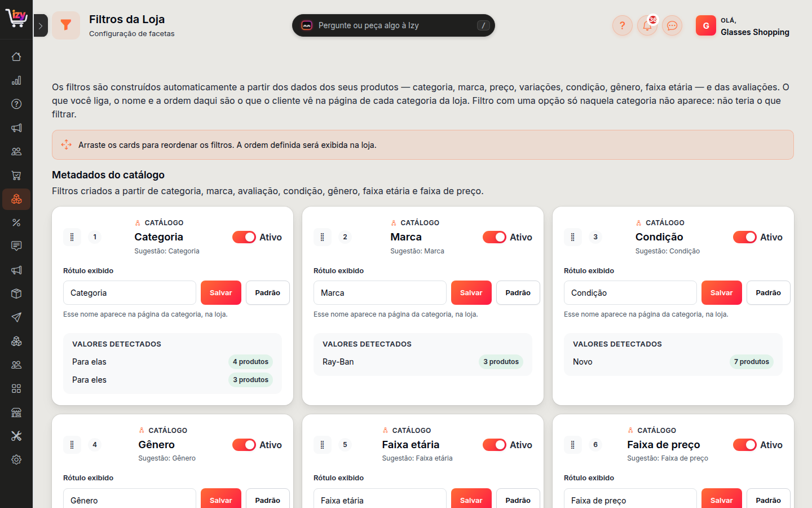
Task: Open the four-squares grid sidebar icon
Action: (16, 388)
